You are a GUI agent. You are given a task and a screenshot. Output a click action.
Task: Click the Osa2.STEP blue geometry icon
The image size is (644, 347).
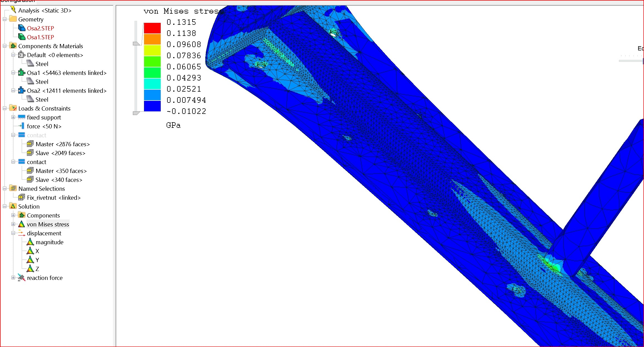coord(22,28)
